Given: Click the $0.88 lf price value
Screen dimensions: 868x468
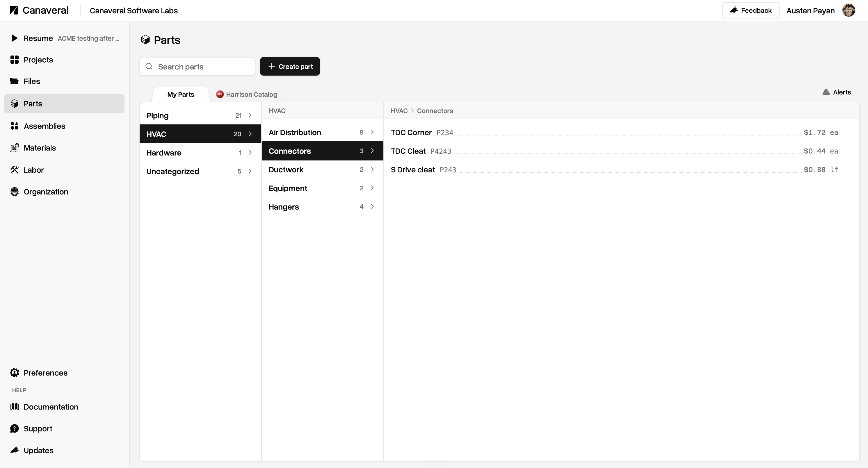Looking at the screenshot, I should click(821, 169).
